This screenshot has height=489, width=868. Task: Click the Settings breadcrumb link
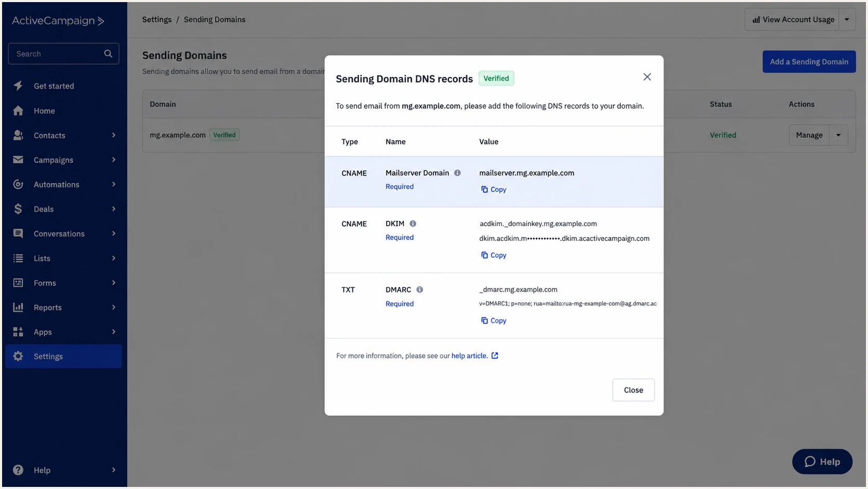click(157, 20)
